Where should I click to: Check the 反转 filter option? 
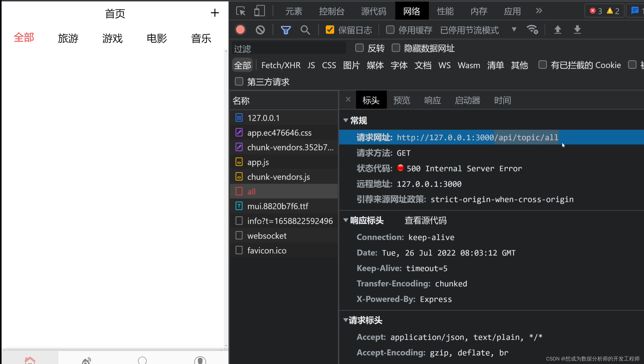[359, 48]
